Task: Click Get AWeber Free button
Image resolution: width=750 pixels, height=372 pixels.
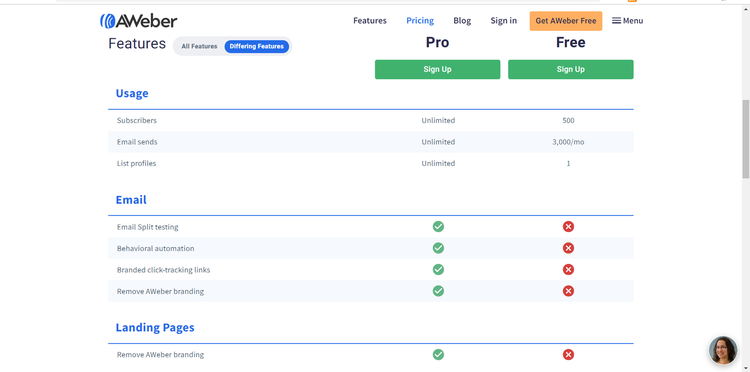Action: pyautogui.click(x=566, y=21)
